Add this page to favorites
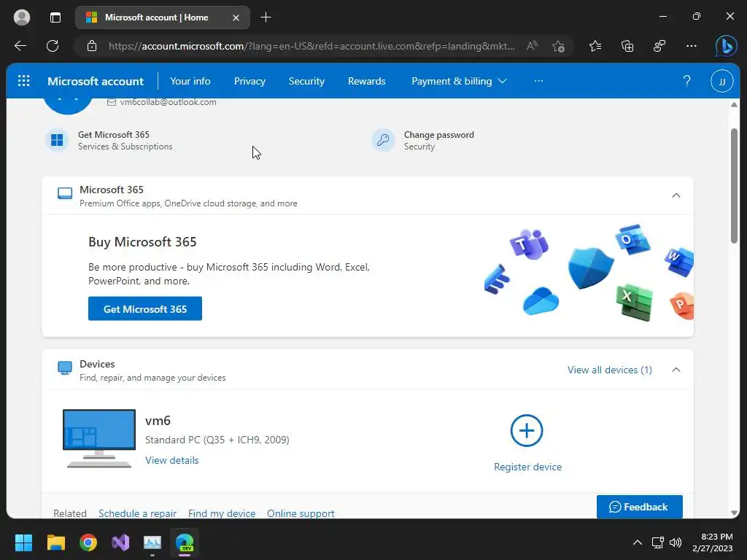 [558, 46]
